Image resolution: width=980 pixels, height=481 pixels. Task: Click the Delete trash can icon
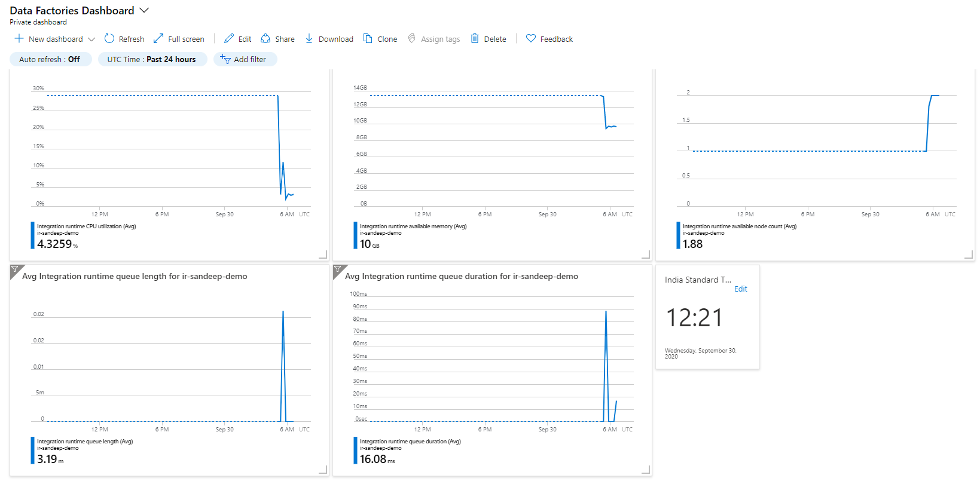pyautogui.click(x=475, y=39)
